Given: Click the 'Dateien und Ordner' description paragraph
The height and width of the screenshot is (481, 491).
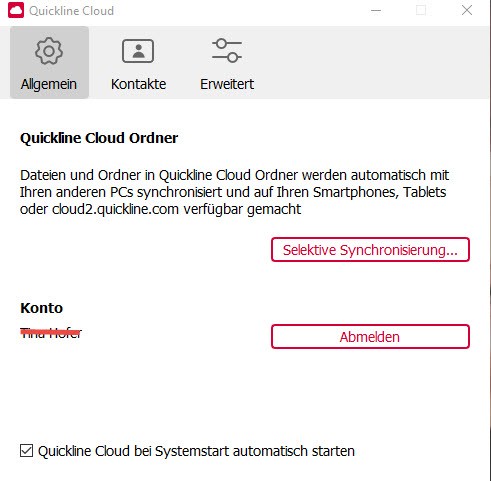Looking at the screenshot, I should [234, 192].
